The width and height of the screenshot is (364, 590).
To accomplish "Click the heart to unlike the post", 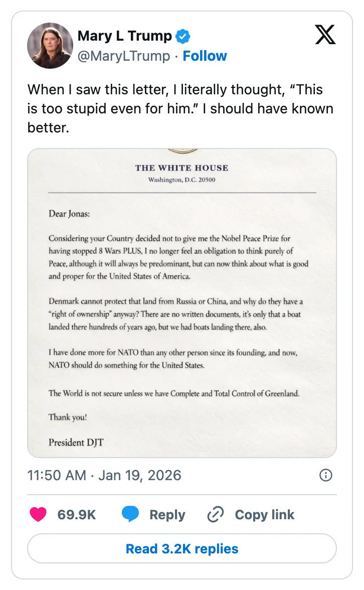I will tap(38, 514).
